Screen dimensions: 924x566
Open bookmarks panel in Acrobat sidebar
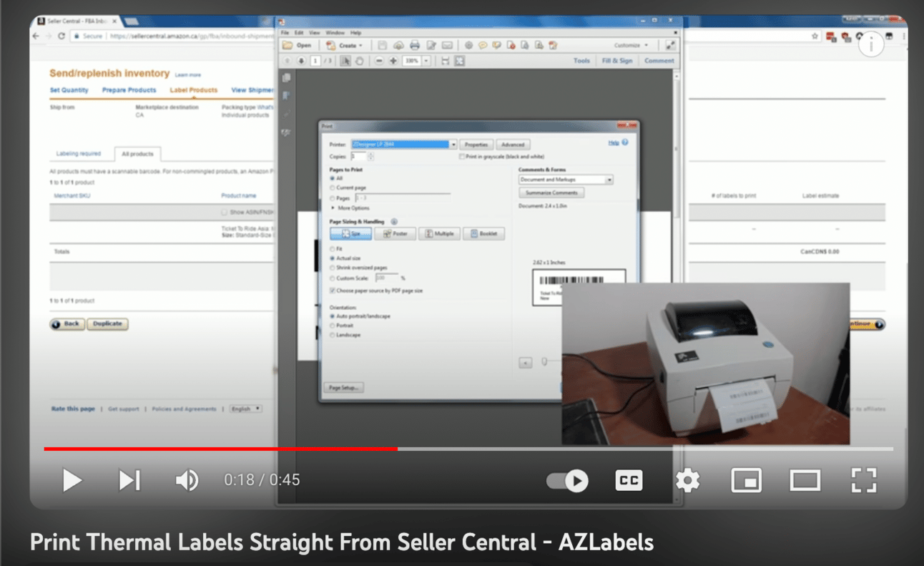click(x=287, y=96)
